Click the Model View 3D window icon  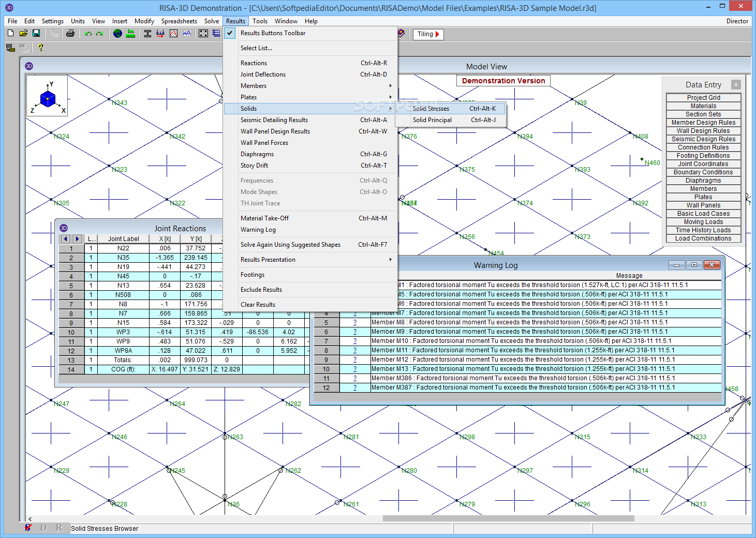tap(29, 66)
